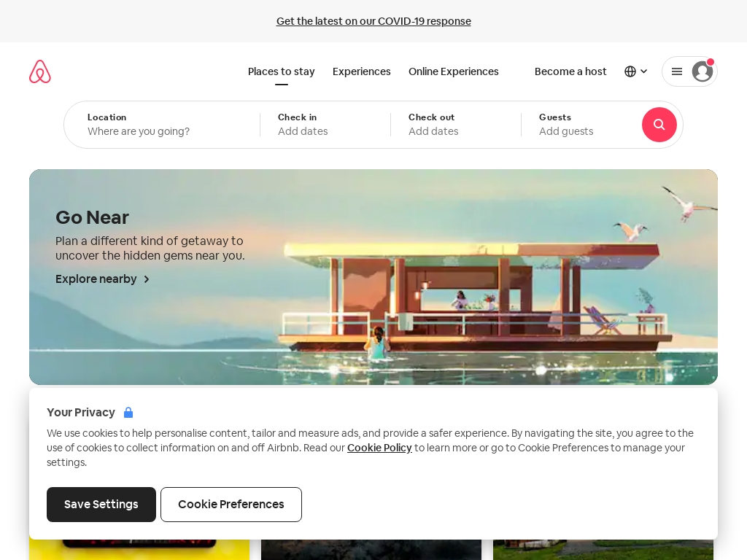The width and height of the screenshot is (747, 560).
Task: Click the Save Settings button
Action: 101,505
